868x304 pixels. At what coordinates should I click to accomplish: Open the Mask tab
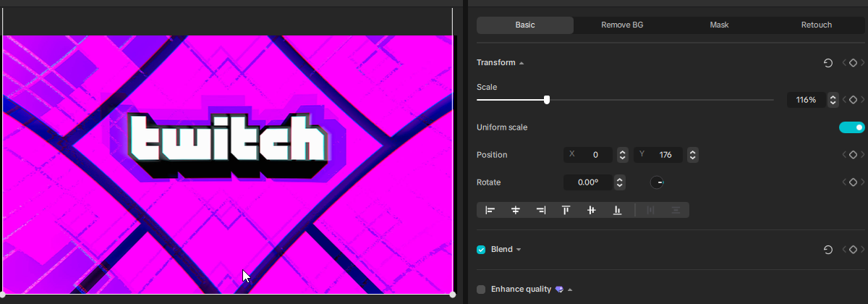(x=719, y=25)
